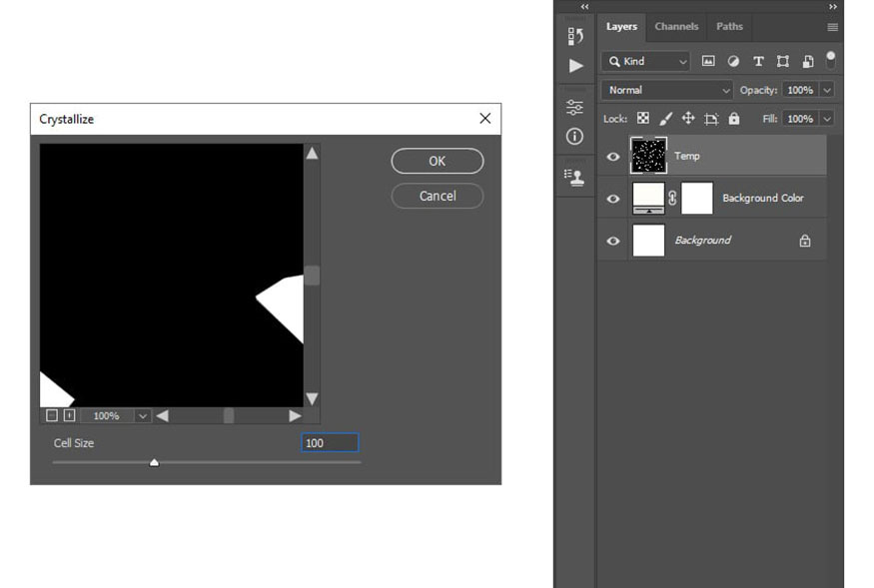Zoom in the Crystallize preview
874x588 pixels.
click(x=69, y=415)
